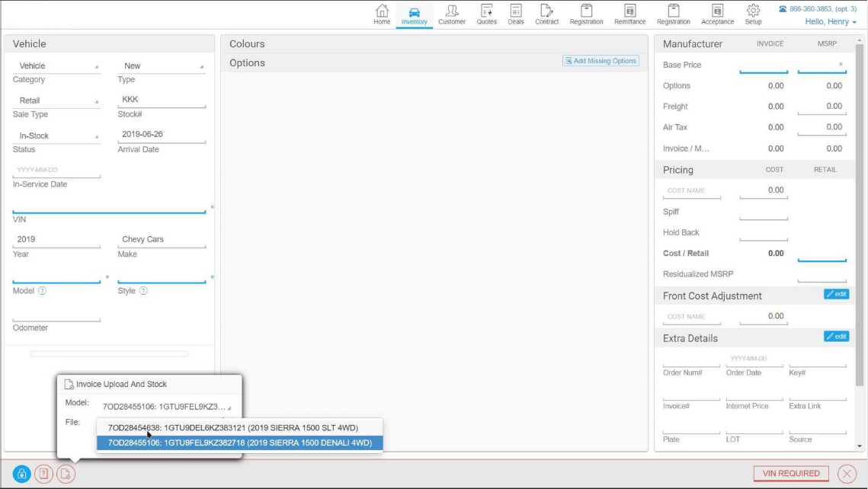The height and width of the screenshot is (489, 868).
Task: Click the help question-mark icon beside Model
Action: [x=42, y=290]
